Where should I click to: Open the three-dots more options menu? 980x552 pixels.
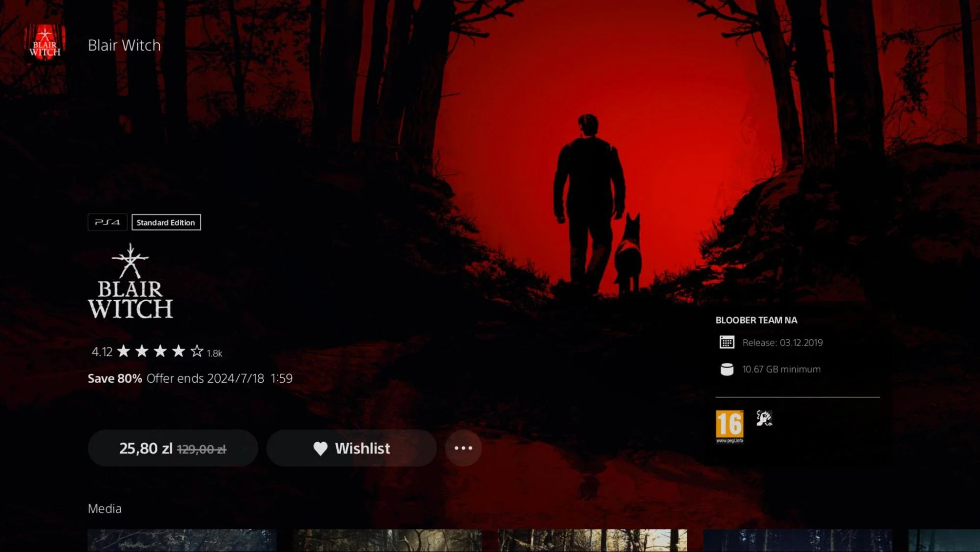click(x=463, y=448)
